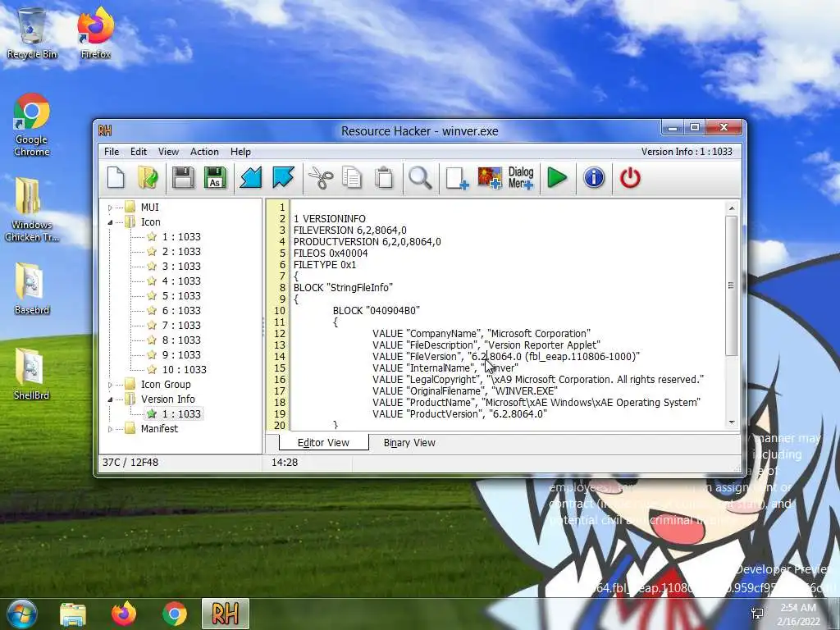Image resolution: width=840 pixels, height=630 pixels.
Task: Open the Windows Chicken Tr... desktop folder
Action: pyautogui.click(x=32, y=210)
